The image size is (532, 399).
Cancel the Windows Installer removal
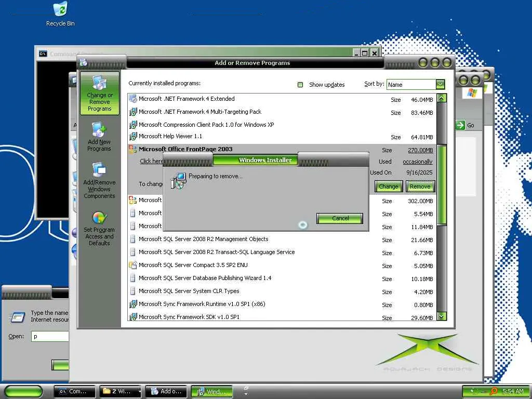[340, 218]
